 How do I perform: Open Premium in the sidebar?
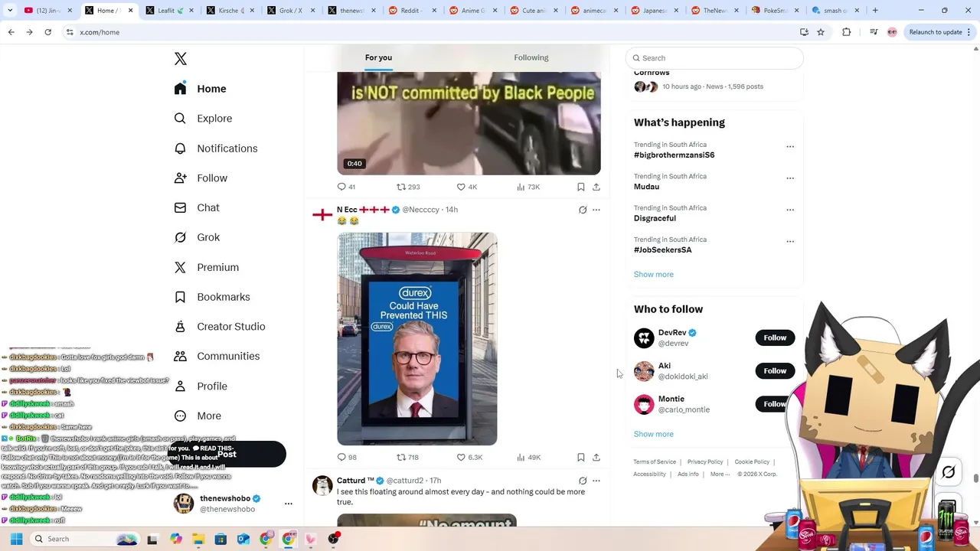207,267
